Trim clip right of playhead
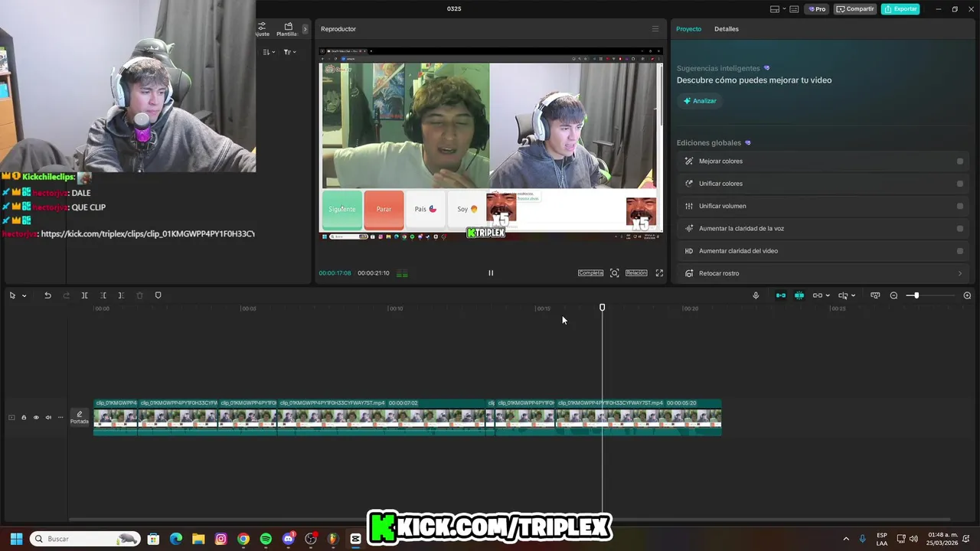 (121, 295)
